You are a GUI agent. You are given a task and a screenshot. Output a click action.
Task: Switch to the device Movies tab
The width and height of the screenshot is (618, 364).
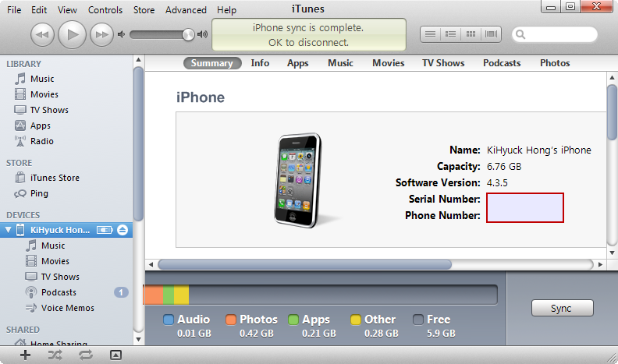click(x=389, y=63)
